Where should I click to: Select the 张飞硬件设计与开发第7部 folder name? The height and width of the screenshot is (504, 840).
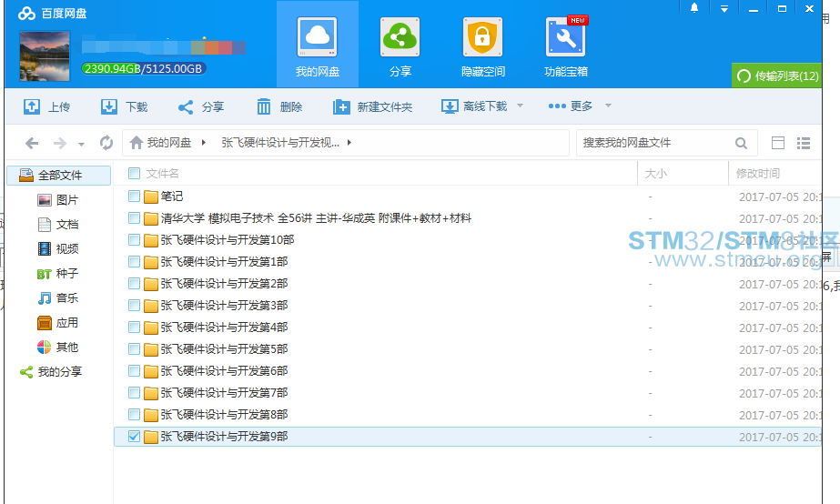click(225, 393)
